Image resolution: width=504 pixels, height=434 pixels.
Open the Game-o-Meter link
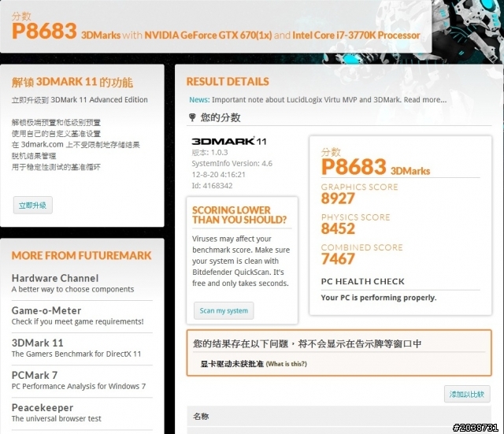tap(46, 310)
